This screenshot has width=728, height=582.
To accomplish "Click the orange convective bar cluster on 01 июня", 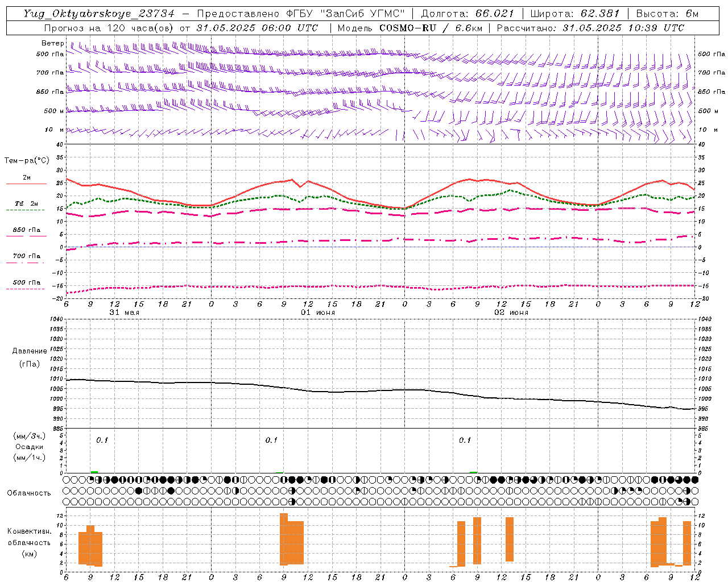I will (x=292, y=539).
